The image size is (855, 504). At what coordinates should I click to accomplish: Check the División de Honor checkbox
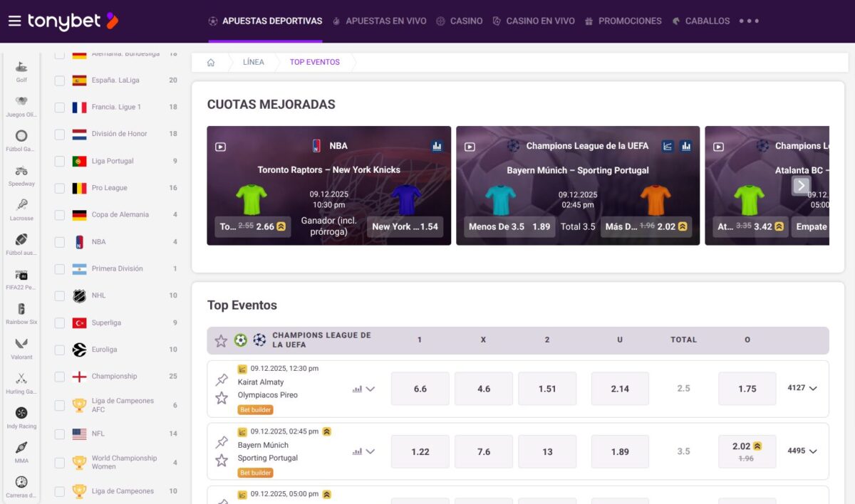[60, 135]
